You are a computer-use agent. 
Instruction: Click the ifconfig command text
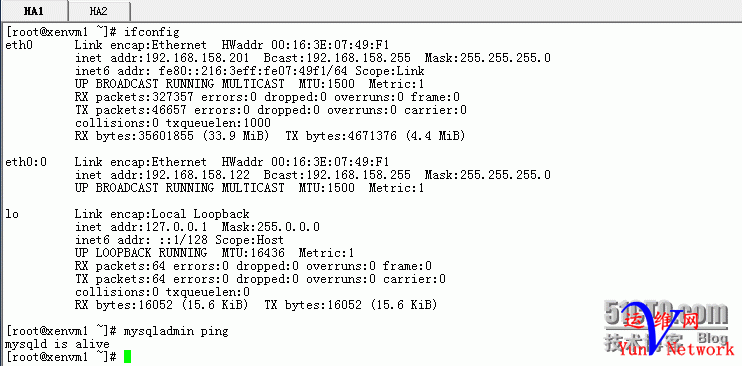click(151, 32)
